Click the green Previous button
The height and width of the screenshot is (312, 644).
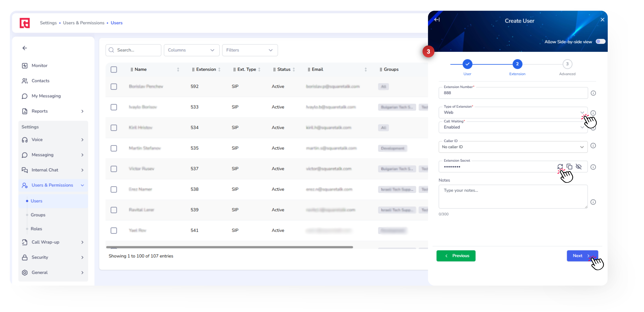456,256
